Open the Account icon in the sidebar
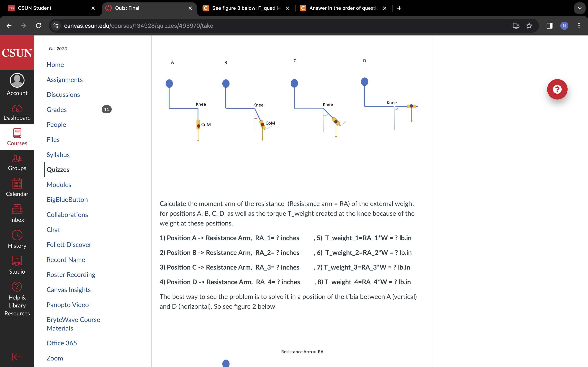Screen dimensions: 588x367 (17, 84)
